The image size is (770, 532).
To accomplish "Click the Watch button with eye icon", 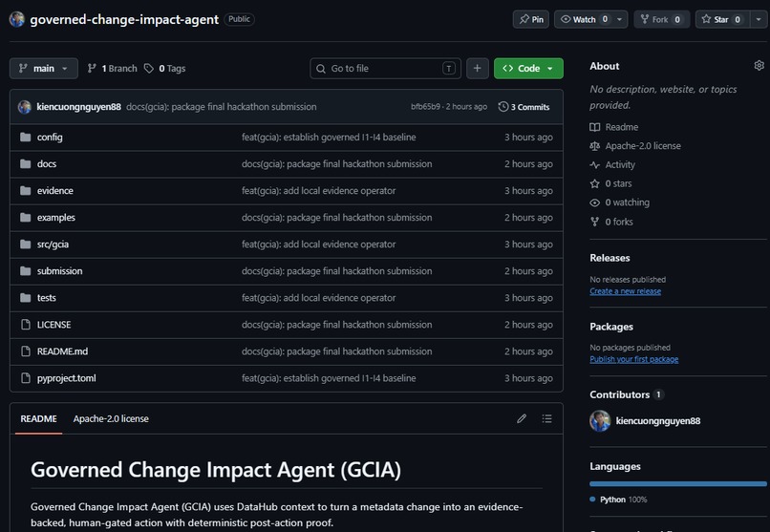I will click(583, 19).
